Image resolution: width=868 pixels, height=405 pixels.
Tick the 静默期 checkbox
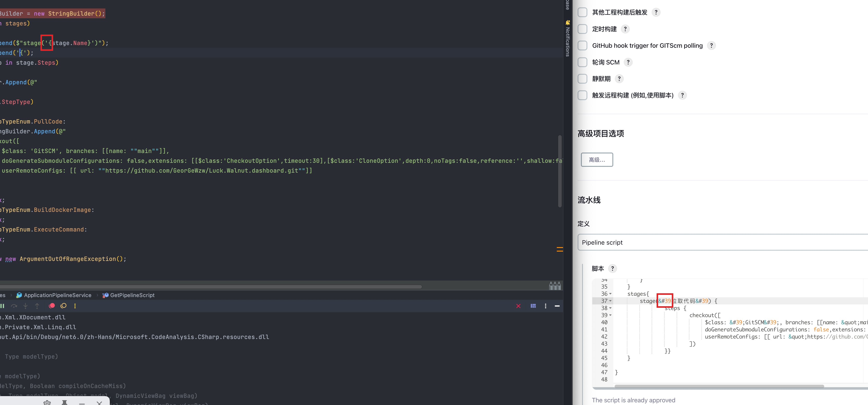coord(582,79)
